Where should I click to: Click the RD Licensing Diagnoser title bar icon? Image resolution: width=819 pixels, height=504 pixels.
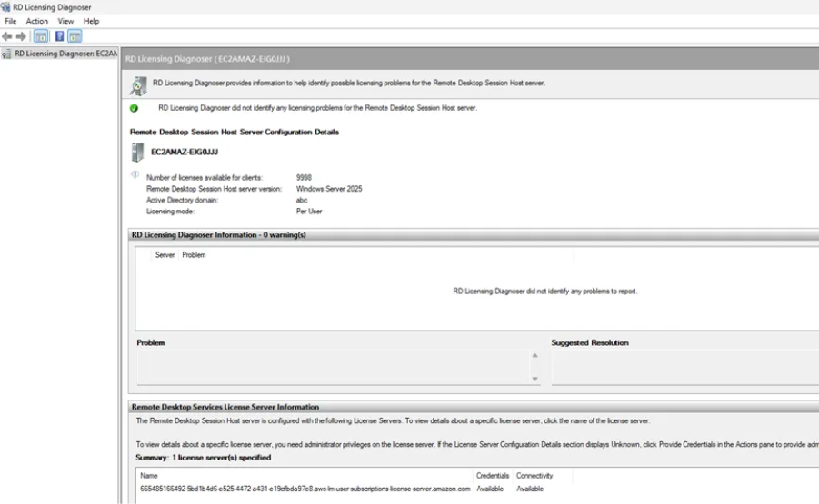point(6,7)
